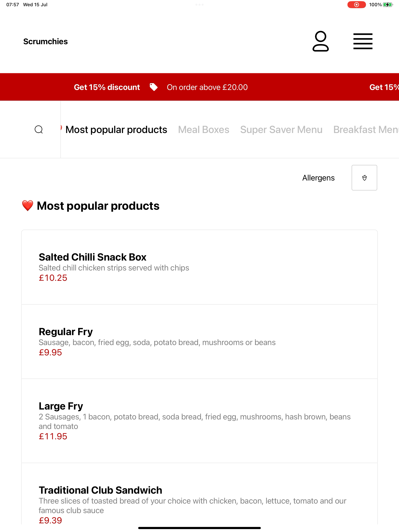Tap the Get 15% discount banner text

click(107, 87)
